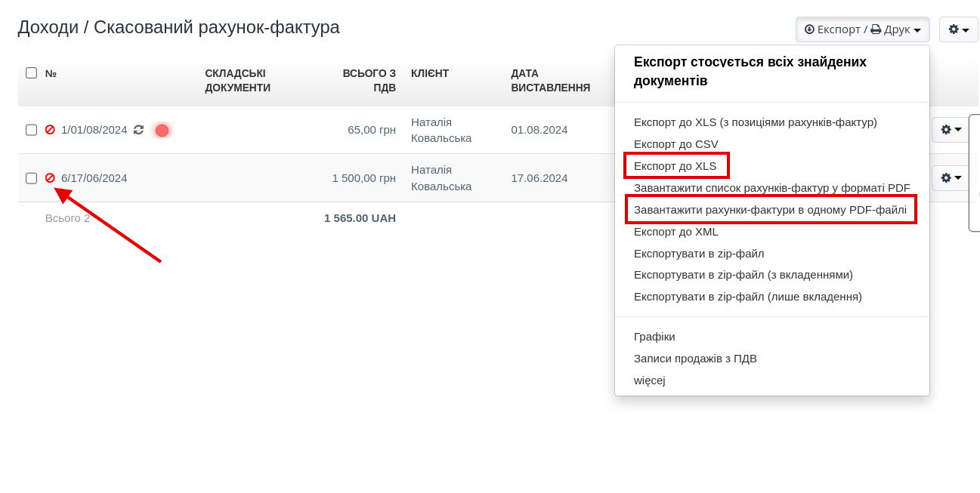Toggle the select-all checkbox in table header
This screenshot has width=980, height=493.
coord(31,73)
